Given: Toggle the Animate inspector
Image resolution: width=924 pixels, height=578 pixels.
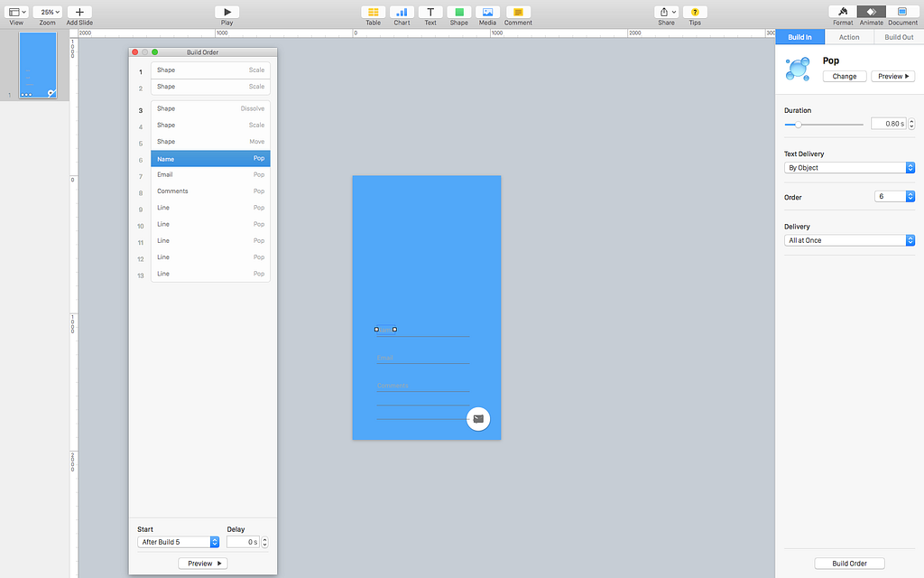Looking at the screenshot, I should click(871, 12).
